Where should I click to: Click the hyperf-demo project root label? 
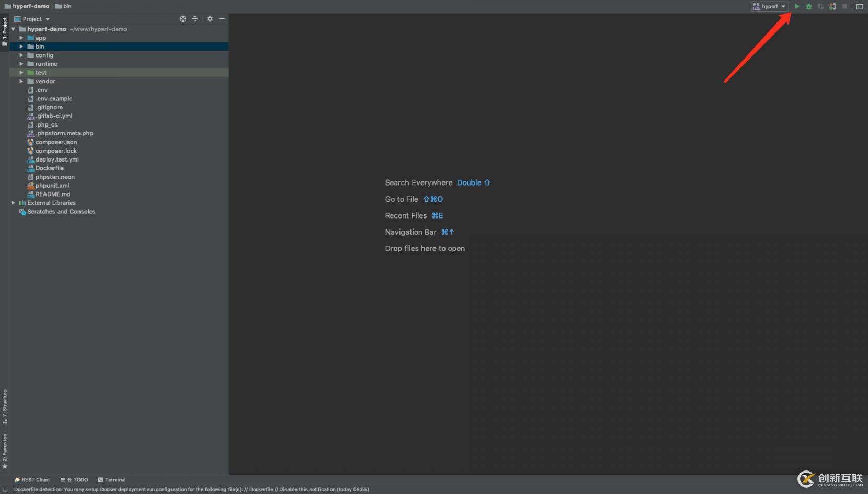coord(47,29)
